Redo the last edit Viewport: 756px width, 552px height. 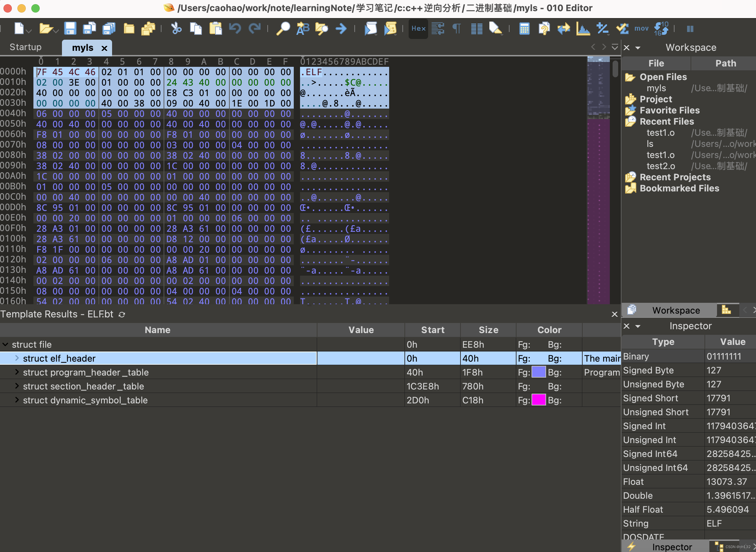[254, 29]
